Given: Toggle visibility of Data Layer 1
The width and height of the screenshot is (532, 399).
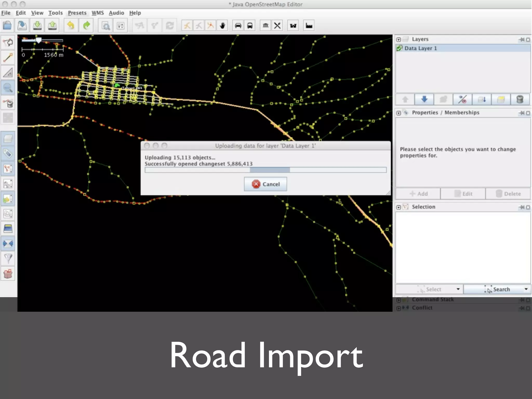Looking at the screenshot, I should coord(400,48).
